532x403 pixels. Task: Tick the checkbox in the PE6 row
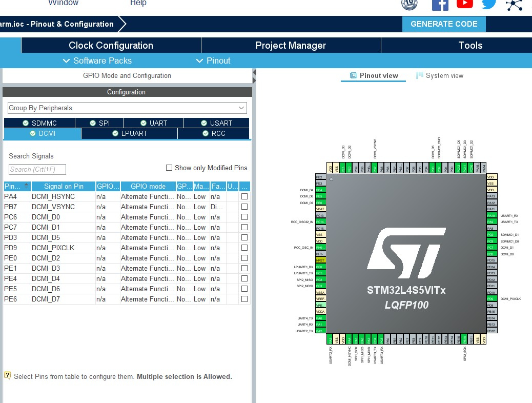[x=244, y=299]
